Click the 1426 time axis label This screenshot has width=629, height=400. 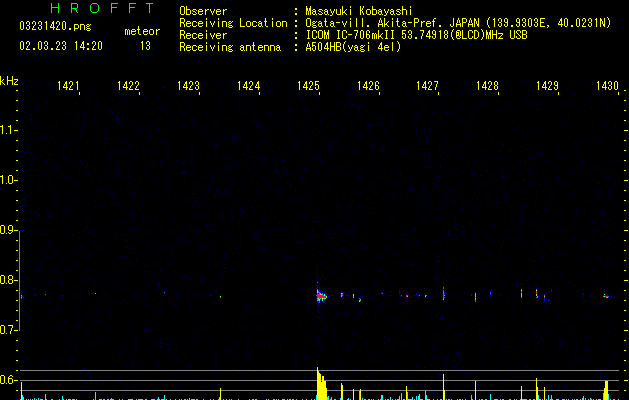368,86
